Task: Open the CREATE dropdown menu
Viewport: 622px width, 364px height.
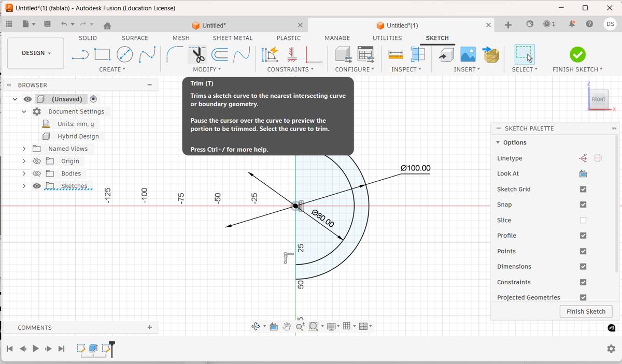Action: pos(112,69)
